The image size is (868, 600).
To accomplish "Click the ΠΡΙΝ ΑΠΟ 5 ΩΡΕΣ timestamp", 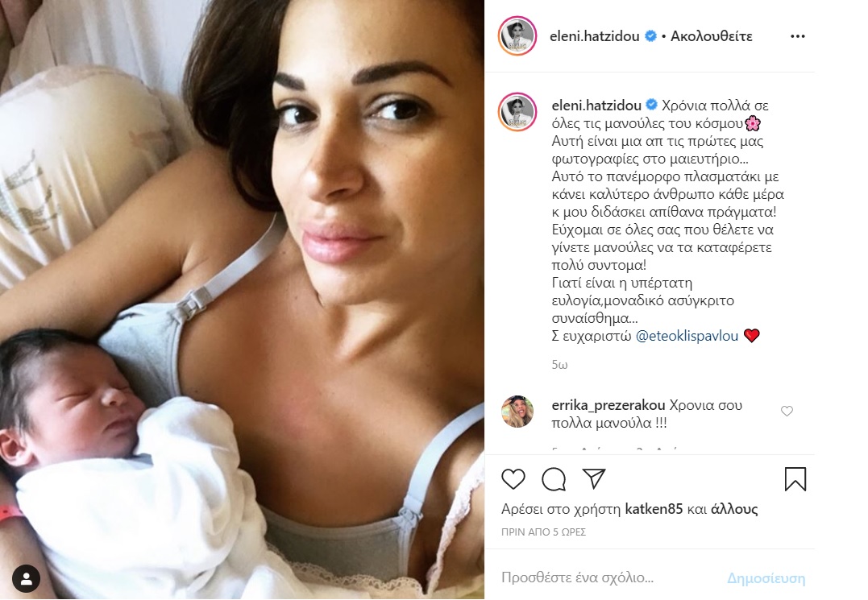I will [543, 532].
